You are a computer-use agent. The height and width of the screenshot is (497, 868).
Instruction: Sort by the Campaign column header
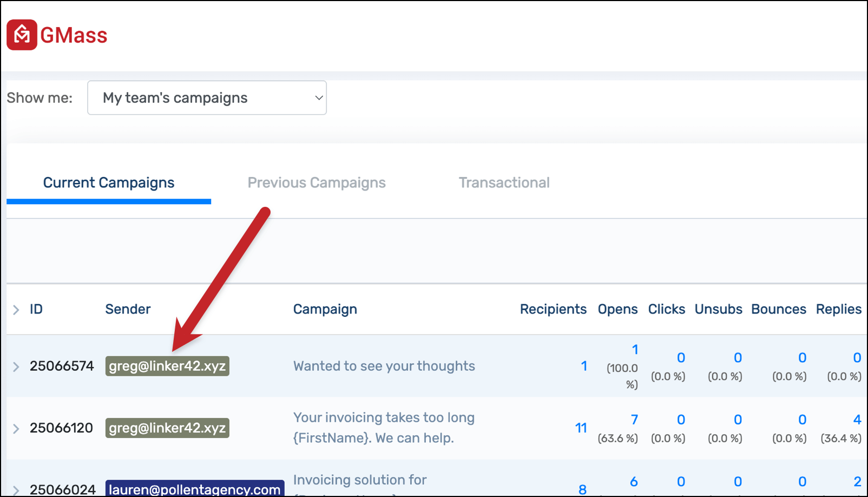pyautogui.click(x=325, y=309)
